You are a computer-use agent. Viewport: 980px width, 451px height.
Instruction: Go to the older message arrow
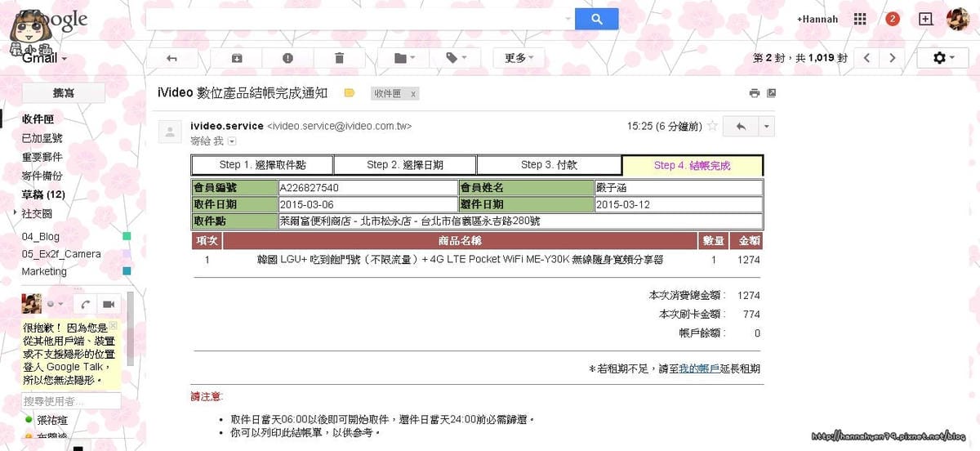click(x=893, y=58)
